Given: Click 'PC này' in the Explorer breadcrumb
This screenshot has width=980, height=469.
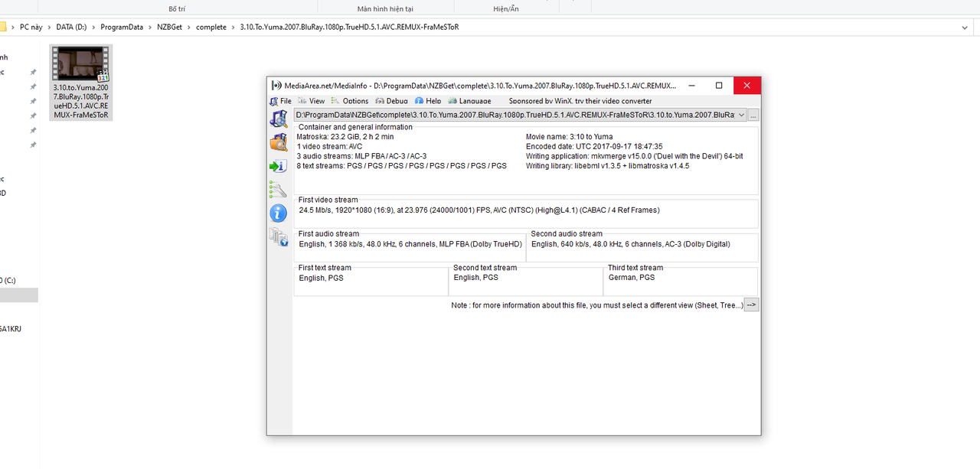Looking at the screenshot, I should pyautogui.click(x=31, y=27).
